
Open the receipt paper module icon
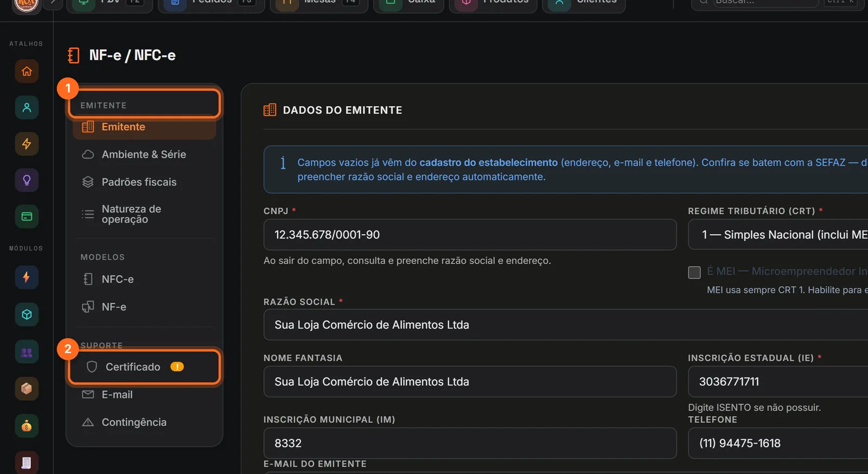[27, 463]
